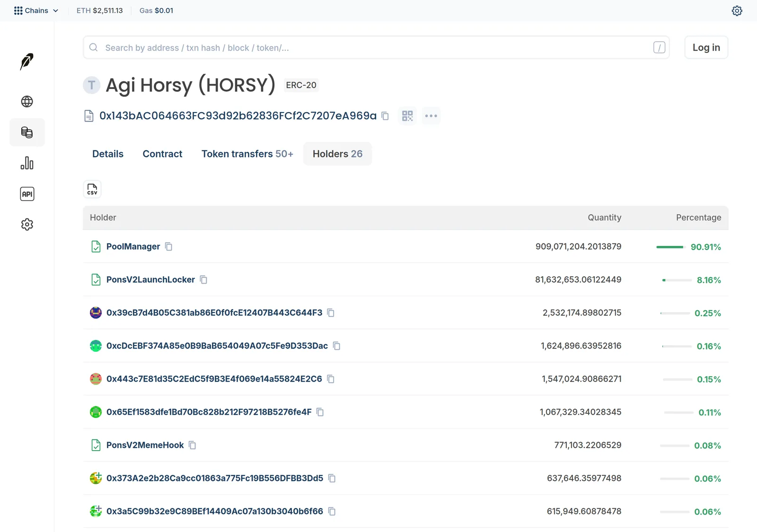757x532 pixels.
Task: Click the PonsV2MemeHook verified contract icon
Action: pos(96,445)
